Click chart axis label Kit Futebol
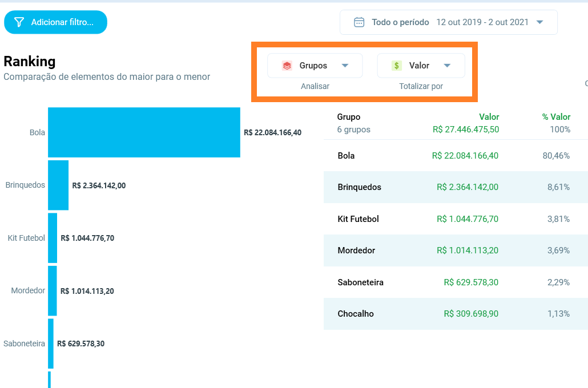588x388 pixels. pyautogui.click(x=26, y=238)
